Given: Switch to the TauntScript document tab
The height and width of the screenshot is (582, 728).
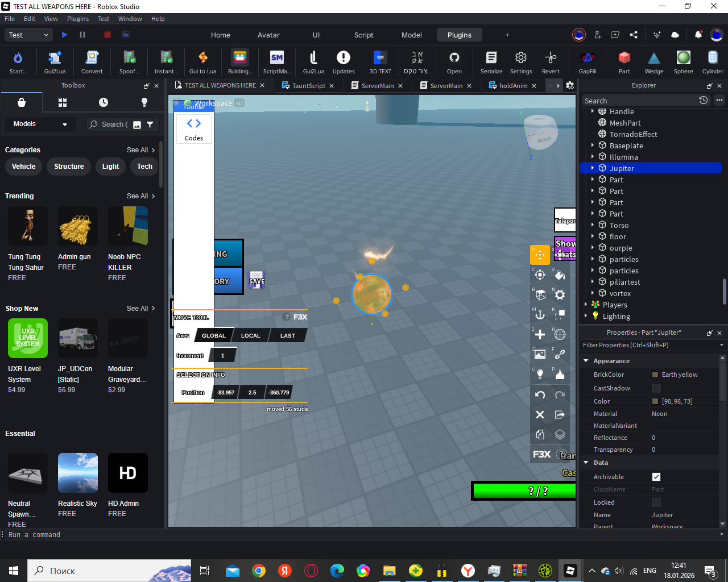Looking at the screenshot, I should [x=308, y=86].
